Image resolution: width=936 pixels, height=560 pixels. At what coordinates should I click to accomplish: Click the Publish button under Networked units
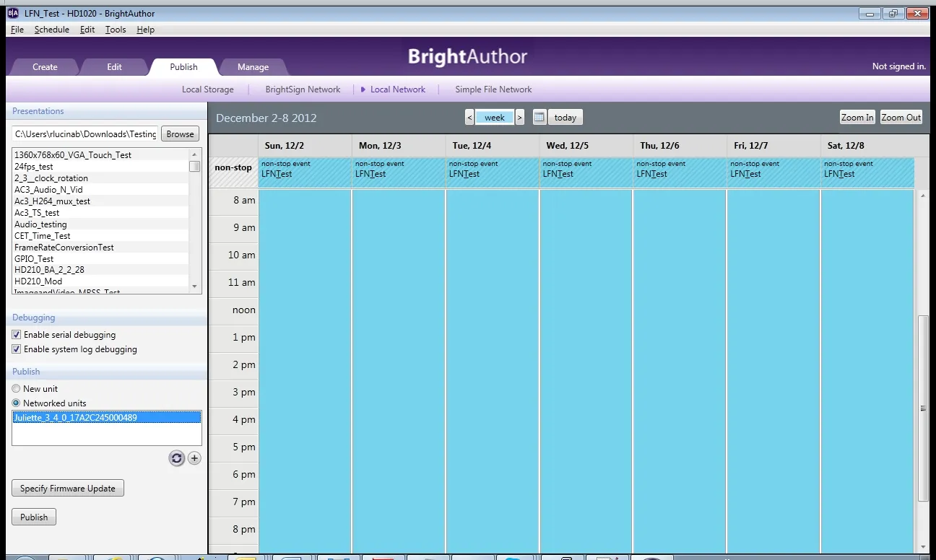point(34,517)
